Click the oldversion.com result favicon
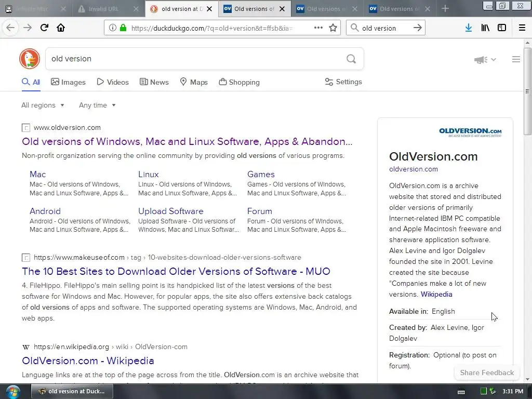The width and height of the screenshot is (532, 399). point(26,128)
